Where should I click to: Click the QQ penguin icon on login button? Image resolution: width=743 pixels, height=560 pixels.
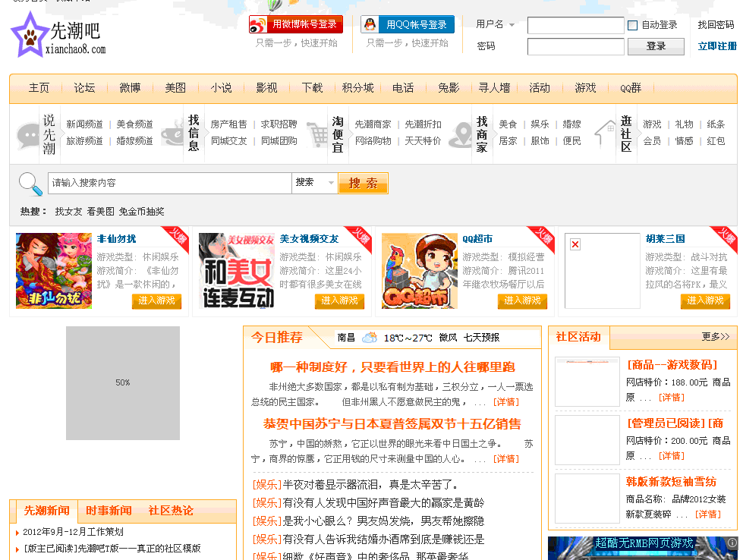coord(370,24)
